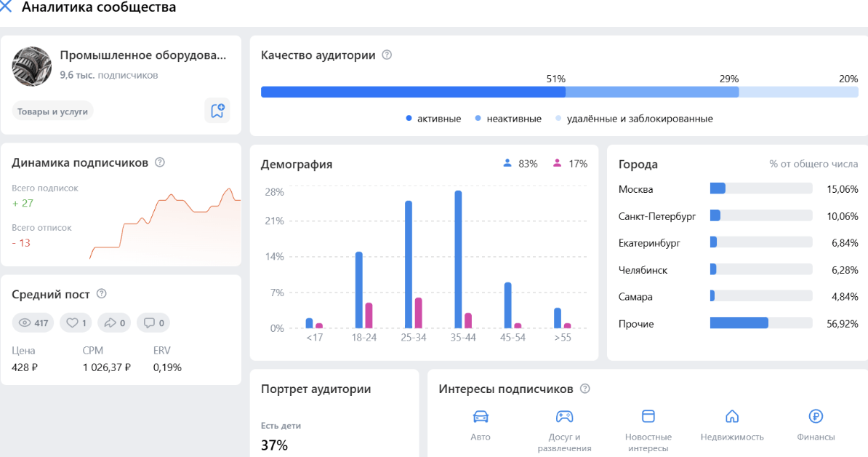868x457 pixels.
Task: Select the Авто interest icon
Action: click(x=481, y=416)
